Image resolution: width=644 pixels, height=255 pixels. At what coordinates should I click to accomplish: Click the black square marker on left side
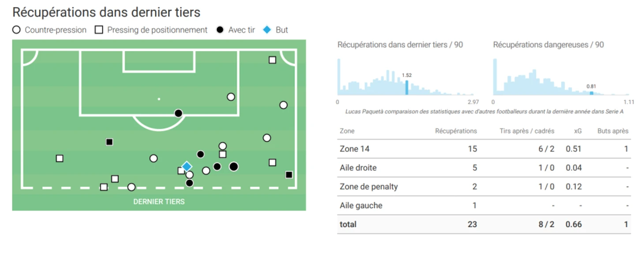point(109,142)
